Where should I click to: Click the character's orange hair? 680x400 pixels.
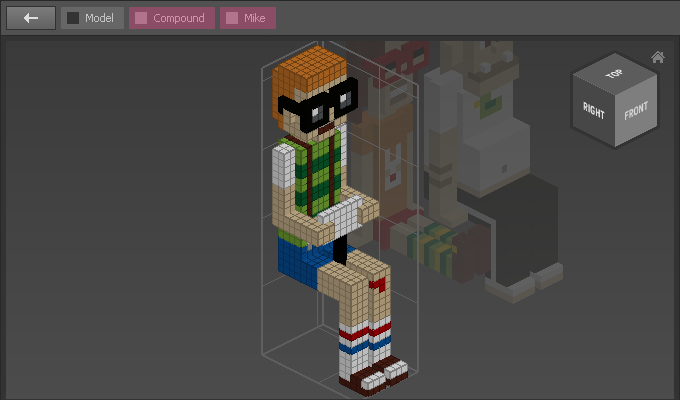click(x=310, y=68)
